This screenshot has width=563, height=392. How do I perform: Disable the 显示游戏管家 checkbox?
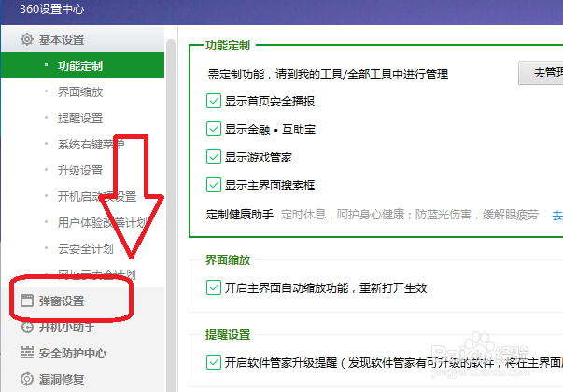[214, 157]
